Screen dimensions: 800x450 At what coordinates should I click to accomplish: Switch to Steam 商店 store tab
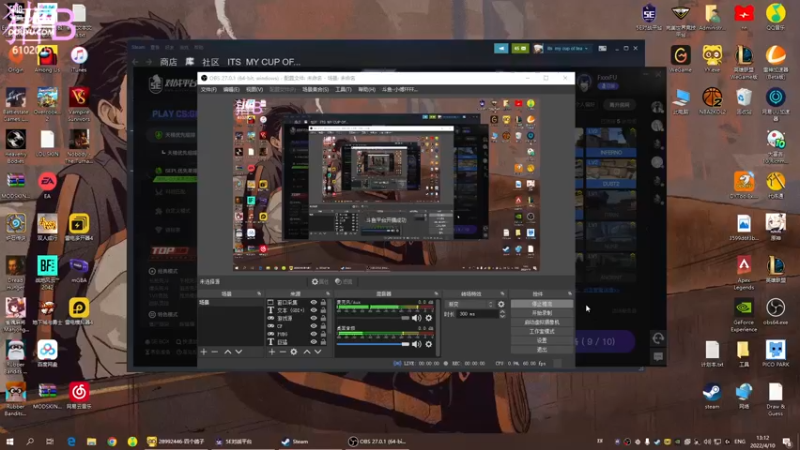pyautogui.click(x=168, y=62)
